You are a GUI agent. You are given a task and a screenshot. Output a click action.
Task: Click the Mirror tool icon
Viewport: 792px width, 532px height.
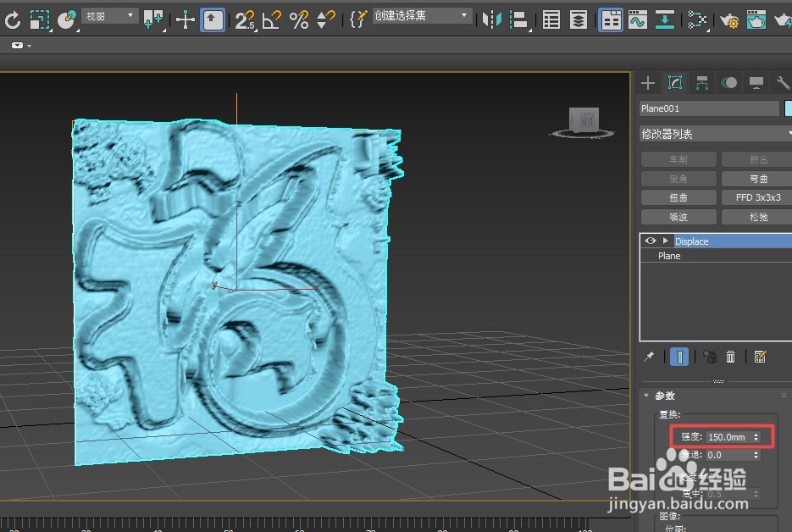pos(492,20)
